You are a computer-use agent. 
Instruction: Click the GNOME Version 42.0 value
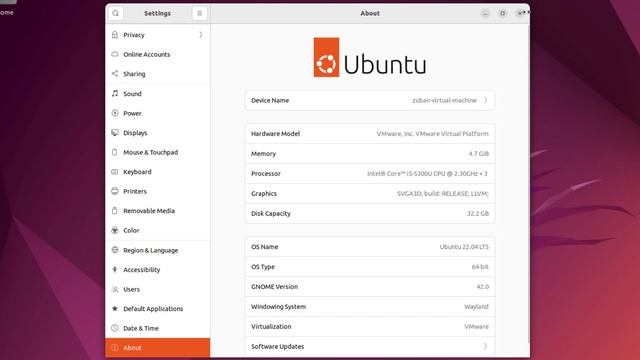coord(482,287)
